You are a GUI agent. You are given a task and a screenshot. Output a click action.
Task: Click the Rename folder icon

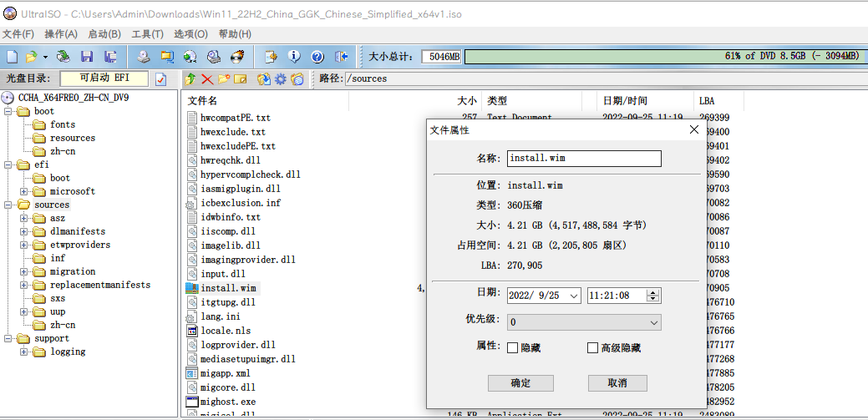240,79
